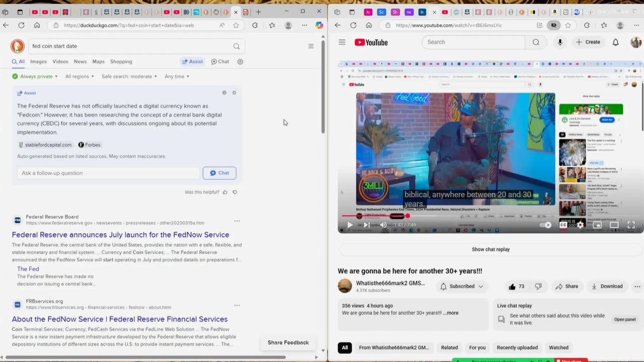This screenshot has width=644, height=362.
Task: Click the Chat button under Assist
Action: coord(219,173)
